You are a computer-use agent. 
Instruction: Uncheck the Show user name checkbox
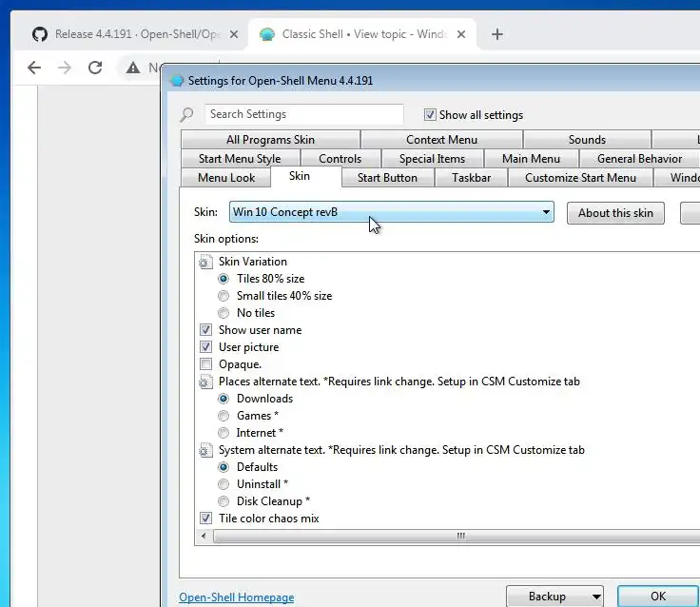[x=205, y=330]
